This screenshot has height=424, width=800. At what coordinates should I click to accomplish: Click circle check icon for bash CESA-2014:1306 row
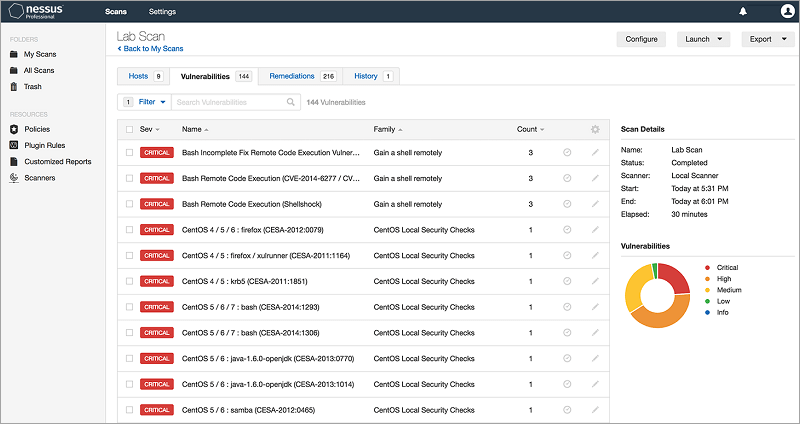pyautogui.click(x=567, y=333)
